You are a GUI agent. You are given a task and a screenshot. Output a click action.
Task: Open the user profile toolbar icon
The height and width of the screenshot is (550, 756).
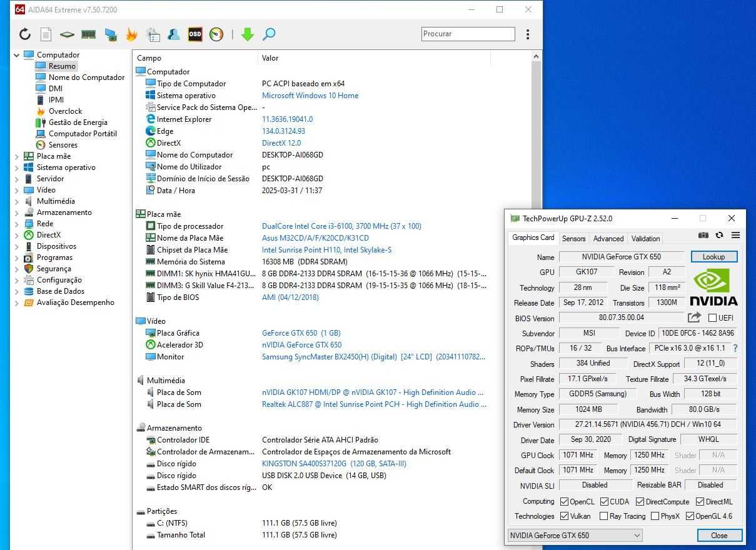point(174,34)
